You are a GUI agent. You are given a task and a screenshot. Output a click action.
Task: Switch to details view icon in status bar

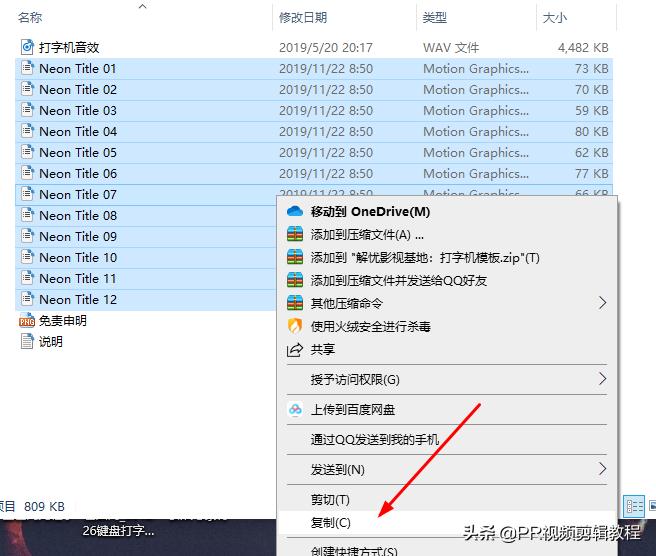634,506
